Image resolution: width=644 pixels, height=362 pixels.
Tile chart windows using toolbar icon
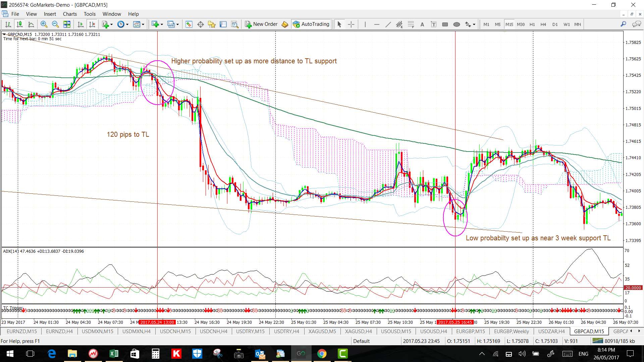[x=67, y=24]
